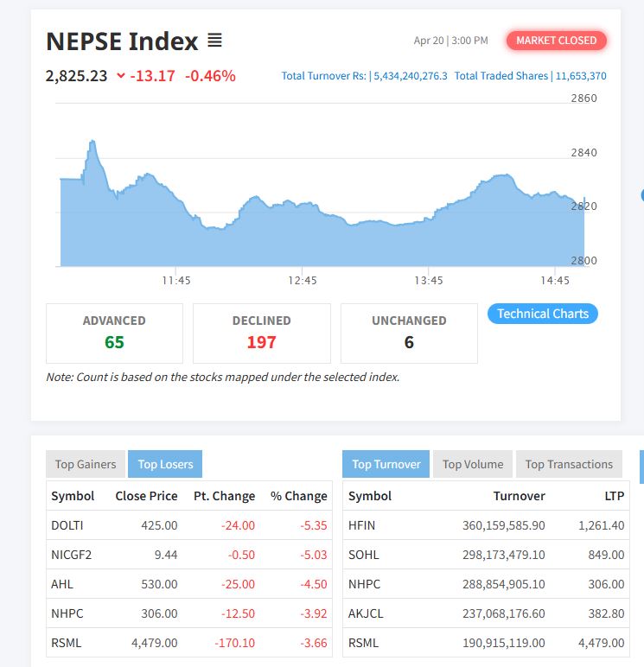Screen dimensions: 644x667
Task: Click the NICGF2 symbol row
Action: 71,555
